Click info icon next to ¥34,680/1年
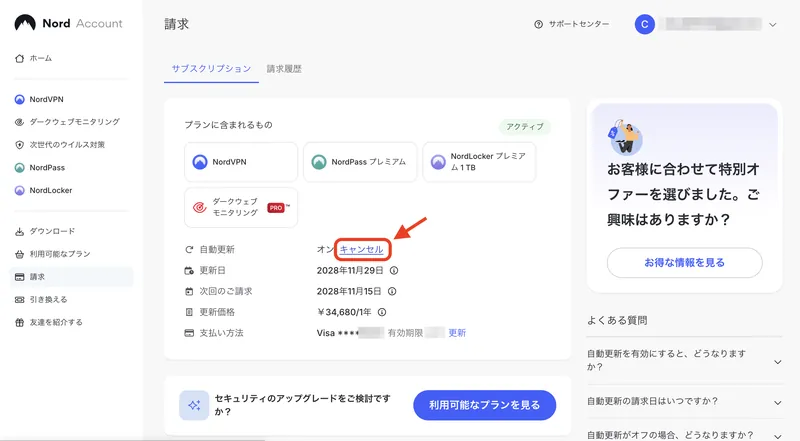Screen dimensions: 800x441 (x=382, y=312)
